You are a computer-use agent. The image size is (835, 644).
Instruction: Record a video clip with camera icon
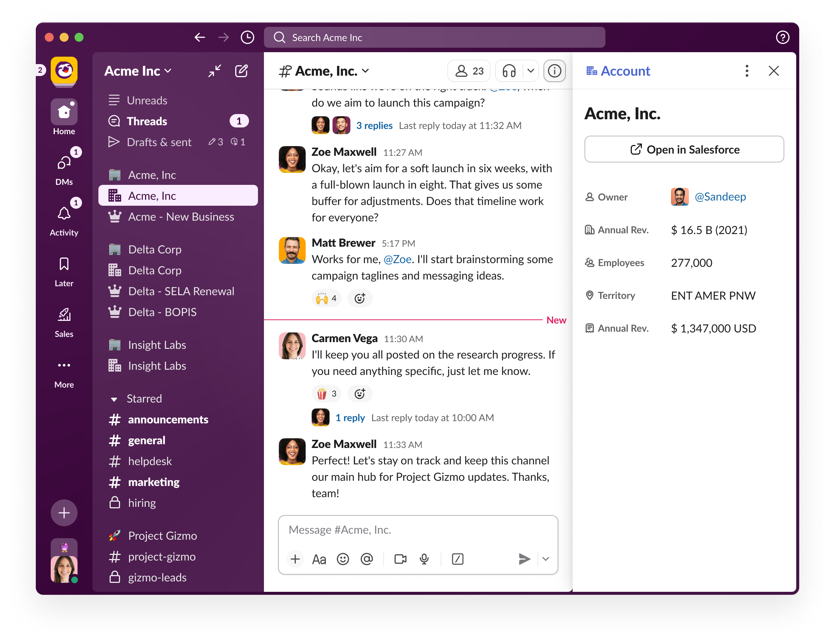tap(400, 559)
